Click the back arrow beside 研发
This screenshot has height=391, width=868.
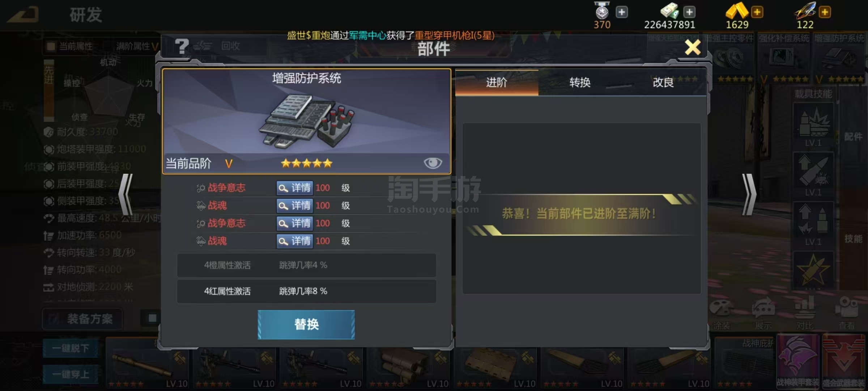pyautogui.click(x=23, y=14)
